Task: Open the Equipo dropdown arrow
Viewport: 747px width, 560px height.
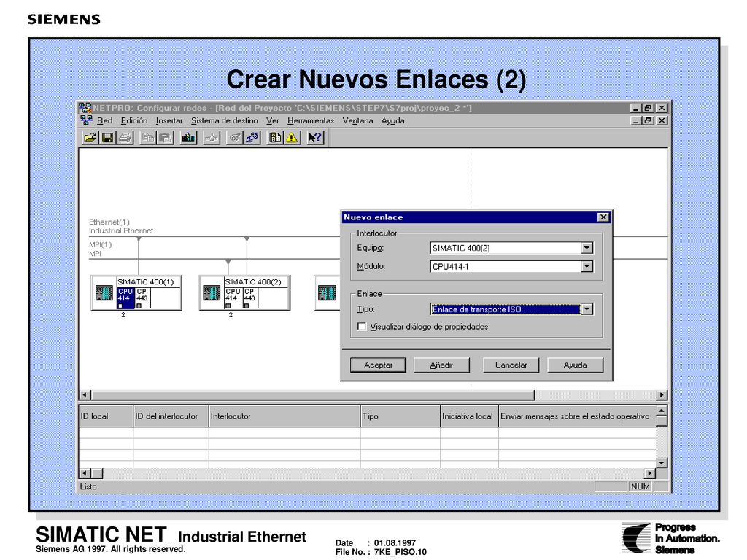Action: (x=587, y=248)
